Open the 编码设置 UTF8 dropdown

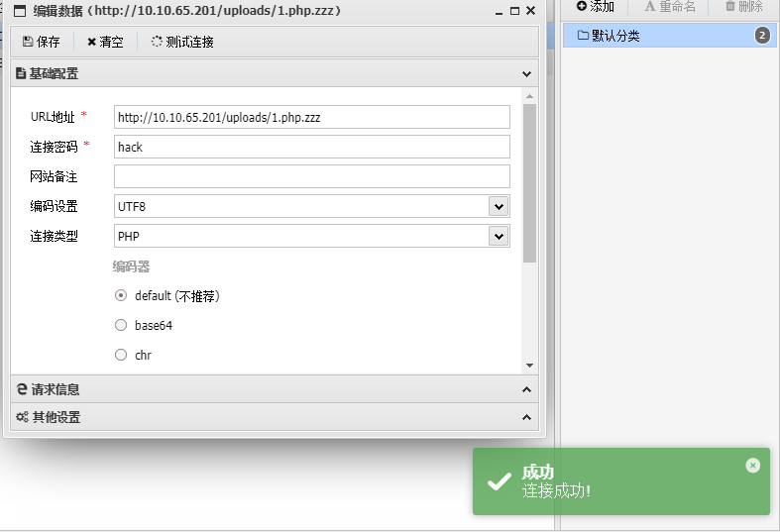(499, 206)
